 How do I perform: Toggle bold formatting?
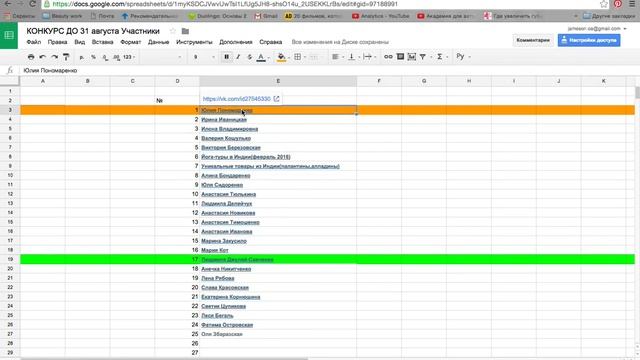(227, 57)
